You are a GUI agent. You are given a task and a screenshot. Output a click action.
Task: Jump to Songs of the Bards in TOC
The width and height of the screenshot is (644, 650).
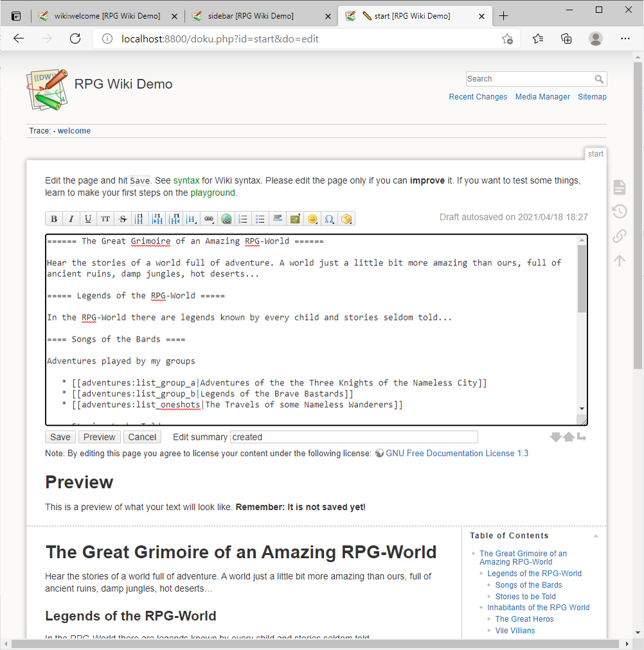(528, 585)
